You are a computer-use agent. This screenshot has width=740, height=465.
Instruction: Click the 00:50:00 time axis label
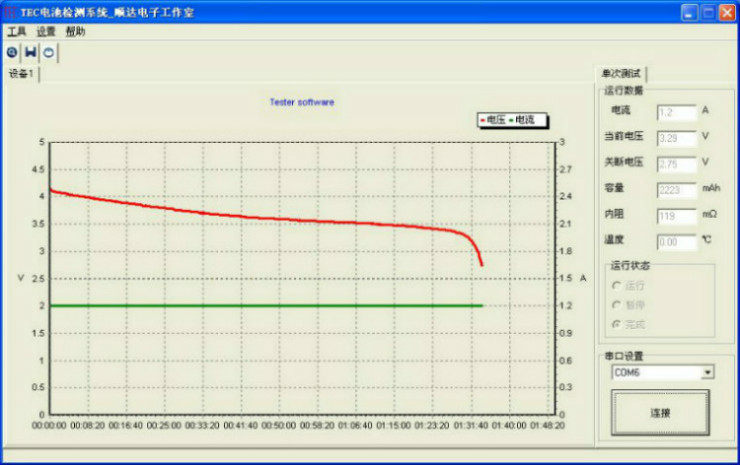coord(279,425)
